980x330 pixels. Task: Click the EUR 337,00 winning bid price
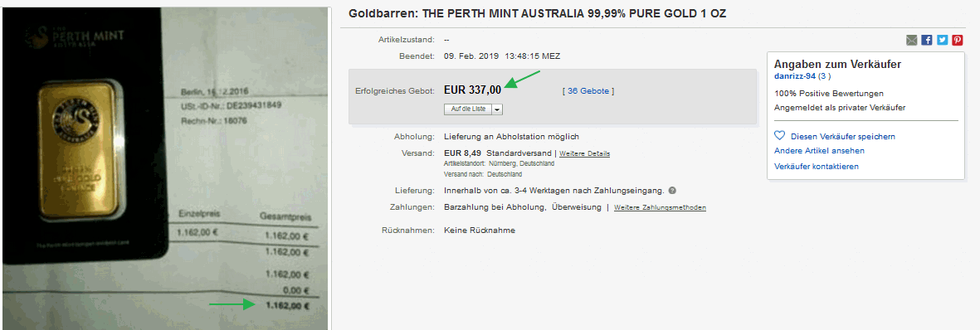(472, 90)
